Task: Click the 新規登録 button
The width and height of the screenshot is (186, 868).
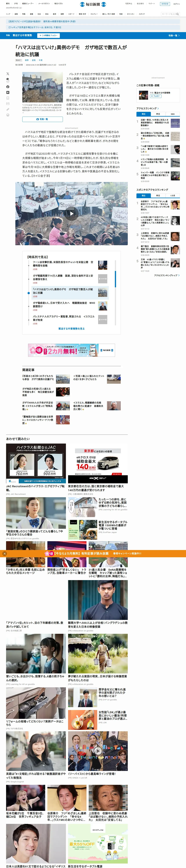Action: [165, 4]
